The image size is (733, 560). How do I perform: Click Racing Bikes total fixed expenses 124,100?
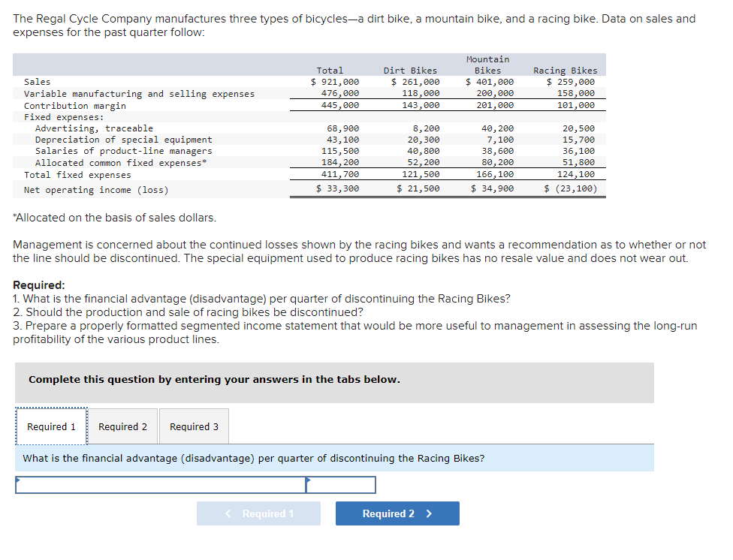coord(576,174)
